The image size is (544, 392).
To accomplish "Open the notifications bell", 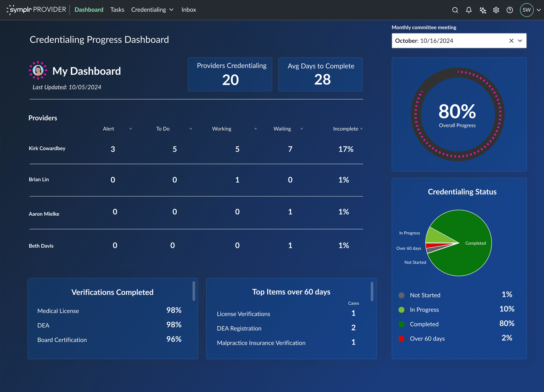I will 469,10.
